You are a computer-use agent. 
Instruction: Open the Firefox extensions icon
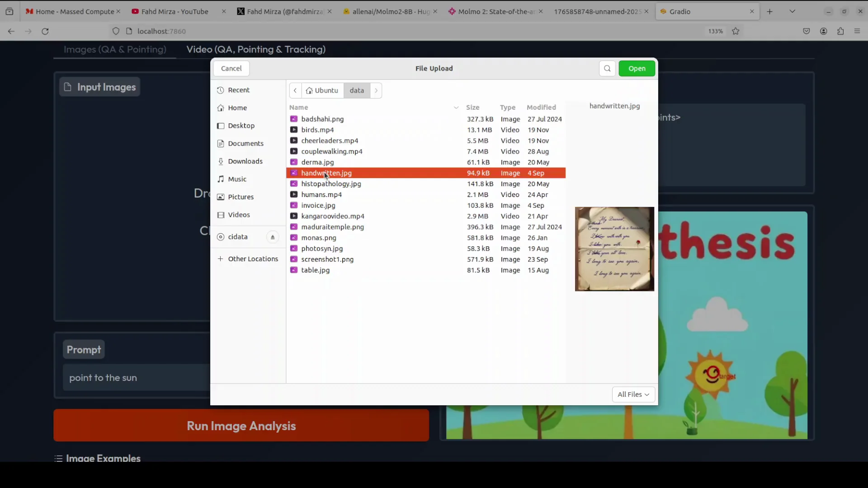[840, 31]
